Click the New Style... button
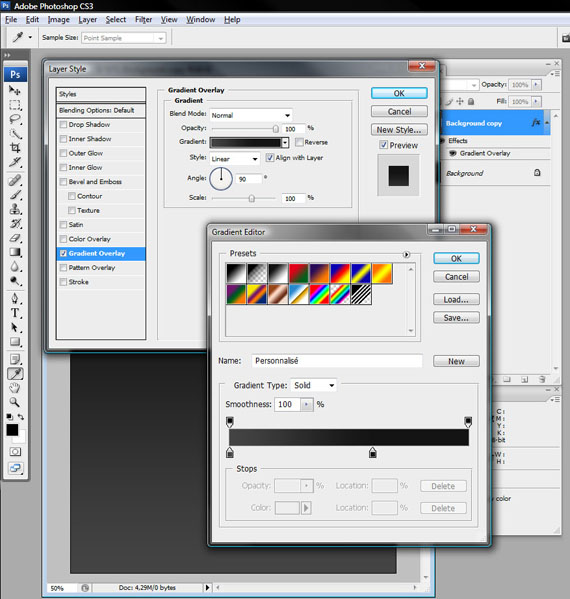Viewport: 570px width, 599px height. tap(399, 130)
